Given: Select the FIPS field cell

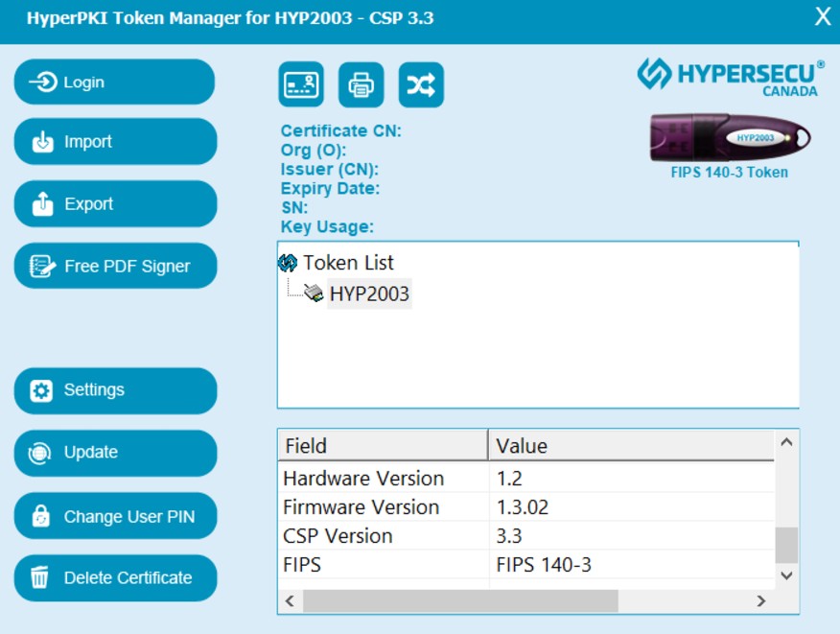Looking at the screenshot, I should click(384, 564).
